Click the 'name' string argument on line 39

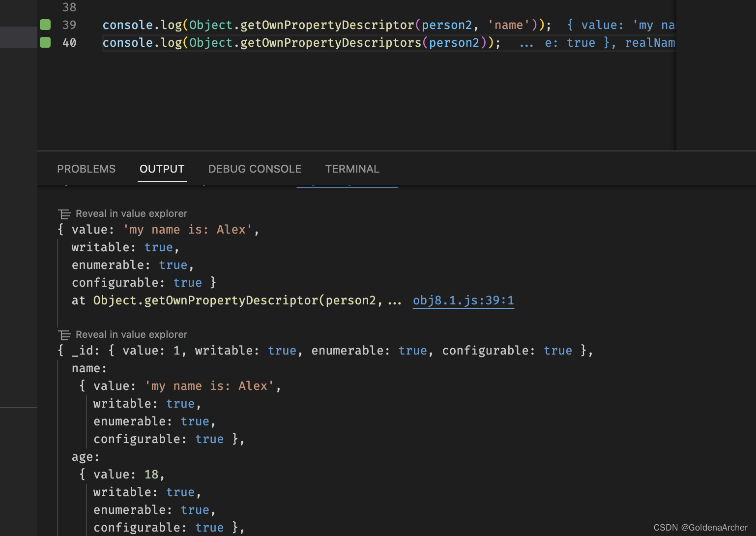pos(509,25)
